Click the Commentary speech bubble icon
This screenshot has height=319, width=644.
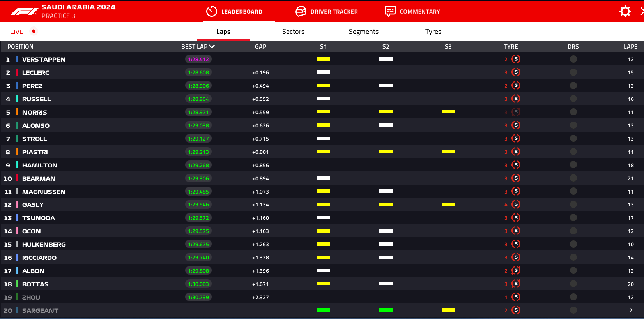pos(390,11)
